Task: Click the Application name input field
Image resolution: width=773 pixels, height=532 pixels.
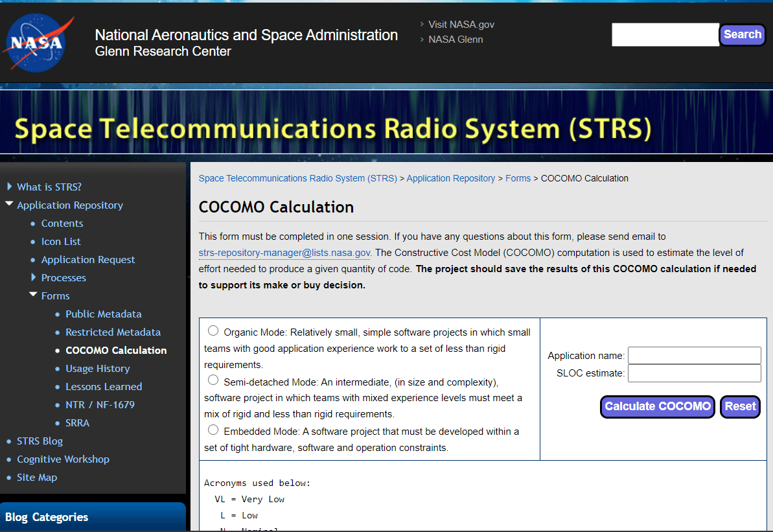Action: coord(694,356)
